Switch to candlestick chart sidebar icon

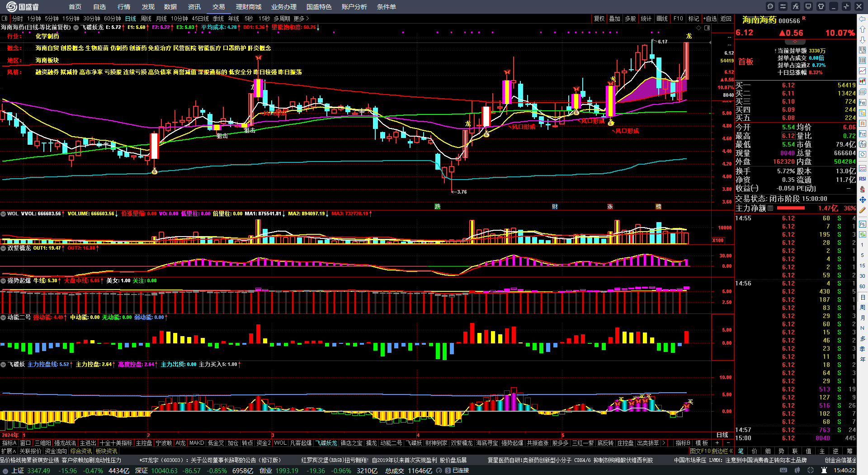coord(863,81)
